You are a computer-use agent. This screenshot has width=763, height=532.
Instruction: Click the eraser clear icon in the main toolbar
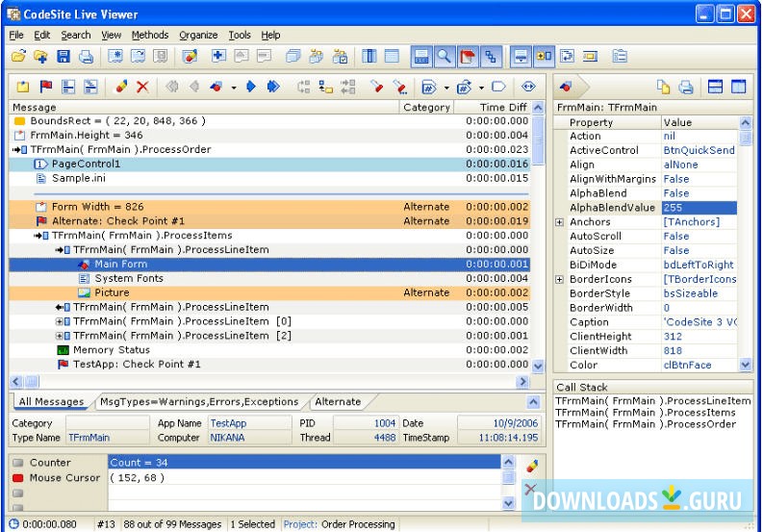(x=190, y=57)
